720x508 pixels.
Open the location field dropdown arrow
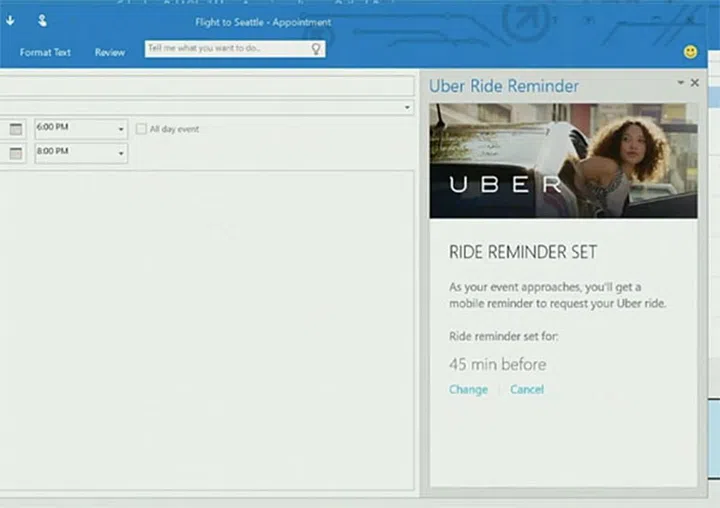(408, 107)
